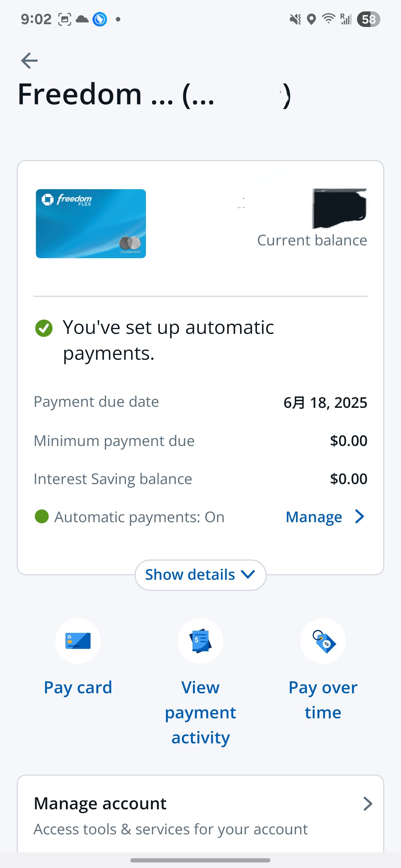The image size is (401, 868).
Task: Tap the View payment activity document icon
Action: point(200,640)
